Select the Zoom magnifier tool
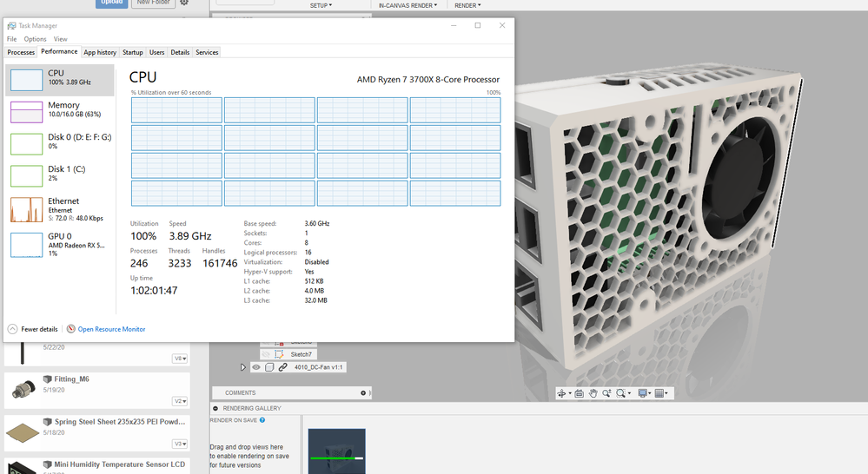 (606, 393)
